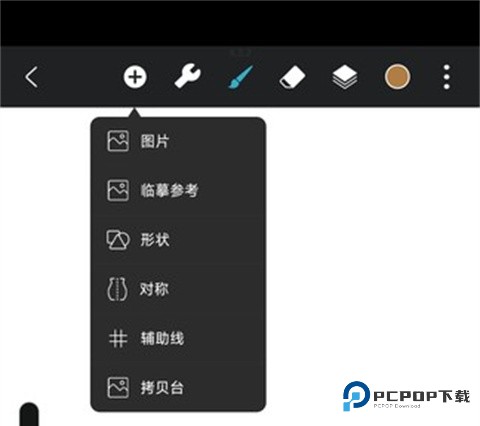The width and height of the screenshot is (480, 426).
Task: Click the shapes icon beside 形状
Action: (117, 240)
